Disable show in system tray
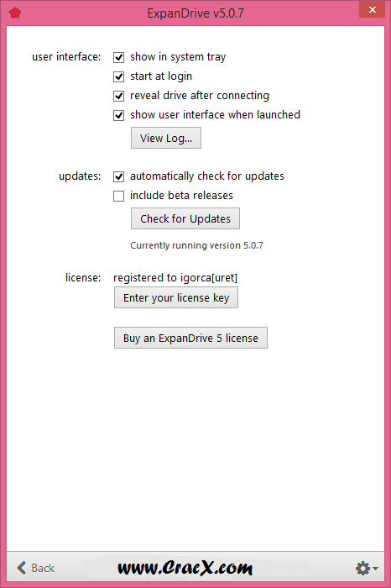Image resolution: width=391 pixels, height=588 pixels. coord(118,57)
